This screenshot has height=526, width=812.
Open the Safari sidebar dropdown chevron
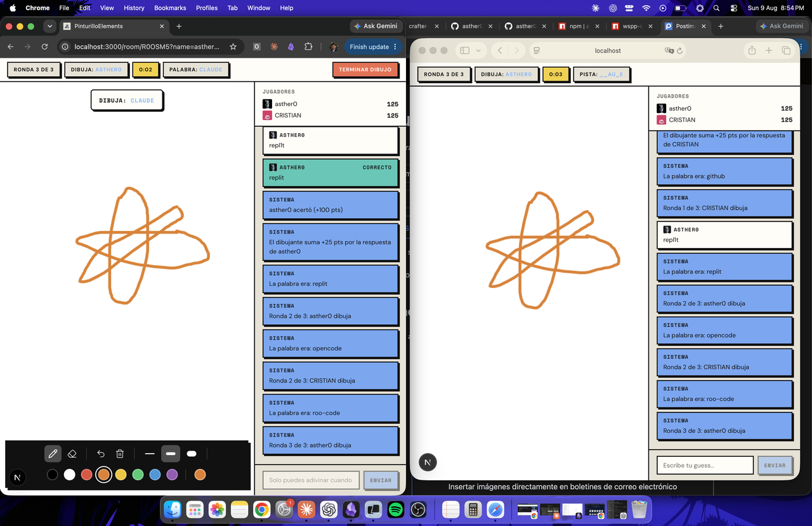pos(478,51)
